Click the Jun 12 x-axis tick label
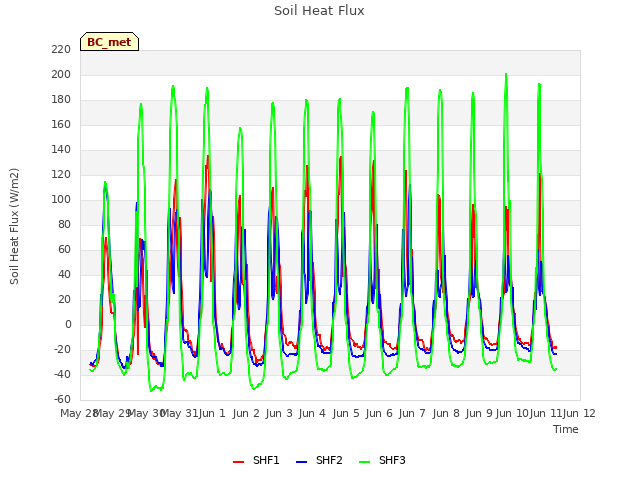The width and height of the screenshot is (640, 480). [579, 413]
